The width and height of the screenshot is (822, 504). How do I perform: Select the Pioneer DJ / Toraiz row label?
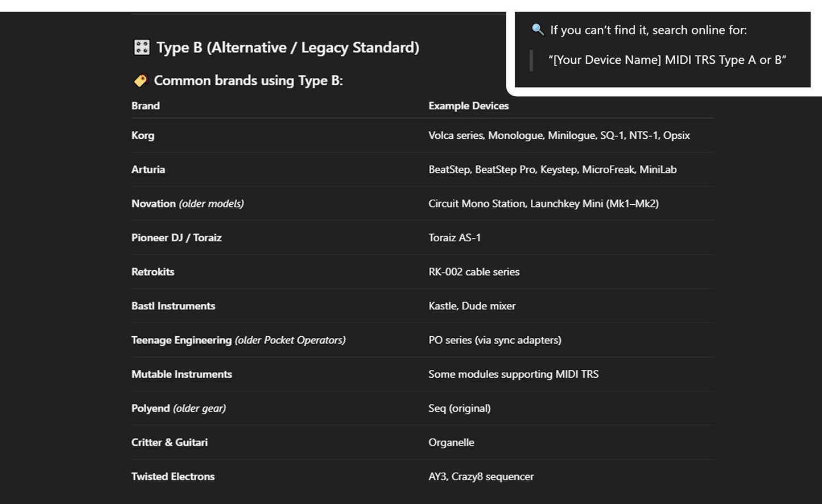click(176, 238)
